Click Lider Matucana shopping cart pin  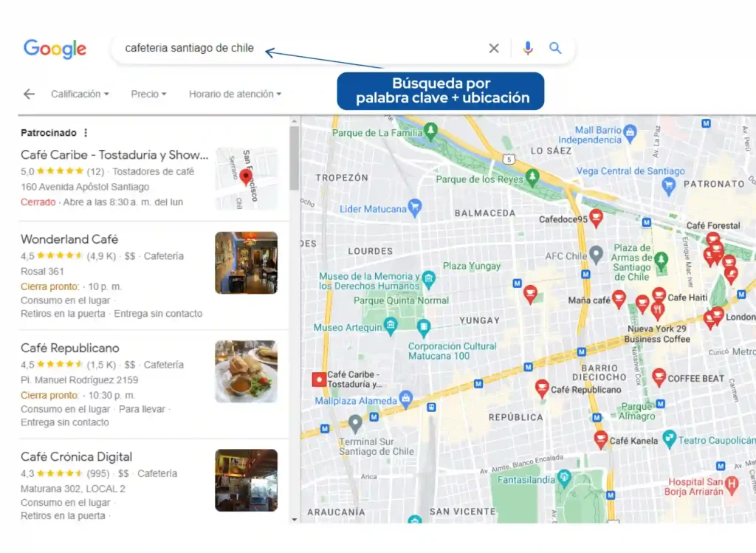415,207
